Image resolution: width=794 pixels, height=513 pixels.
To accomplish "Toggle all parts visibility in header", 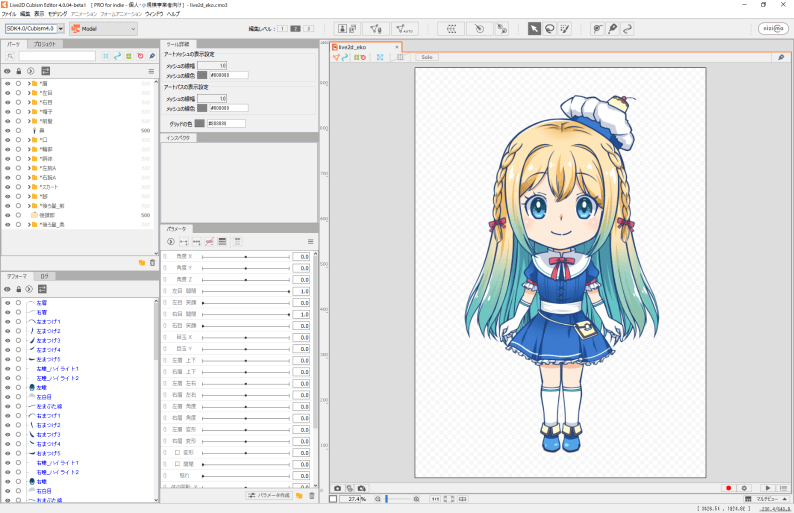I will [x=8, y=71].
